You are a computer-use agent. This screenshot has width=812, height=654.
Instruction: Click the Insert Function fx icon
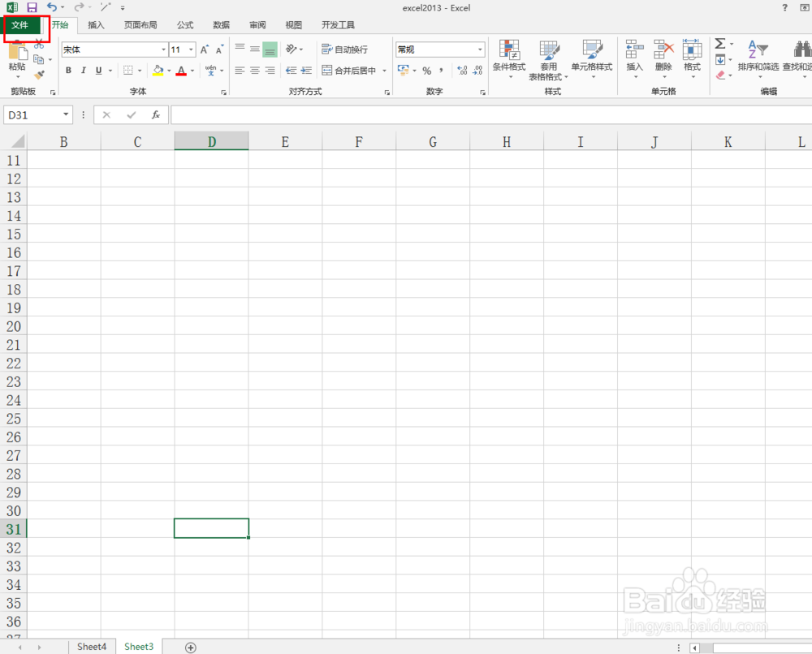click(156, 114)
